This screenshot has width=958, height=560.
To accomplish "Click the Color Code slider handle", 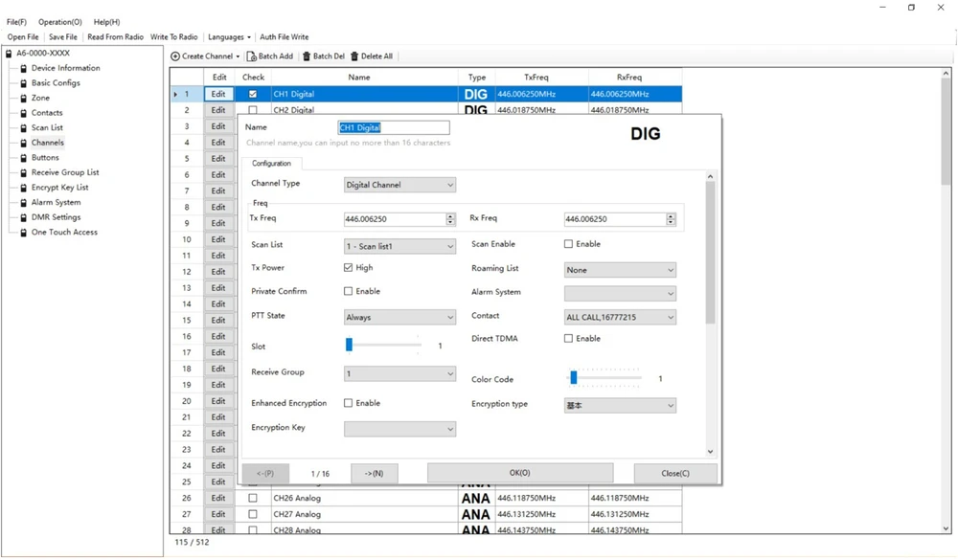I will point(574,378).
